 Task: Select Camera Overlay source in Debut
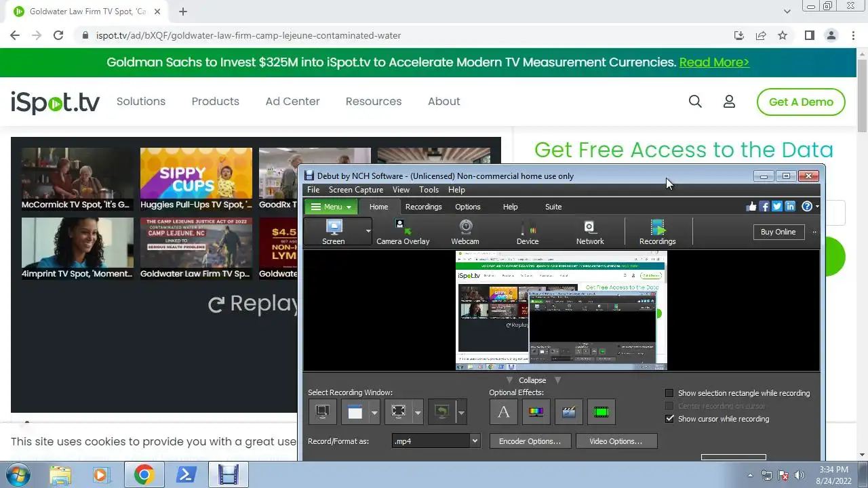403,232
